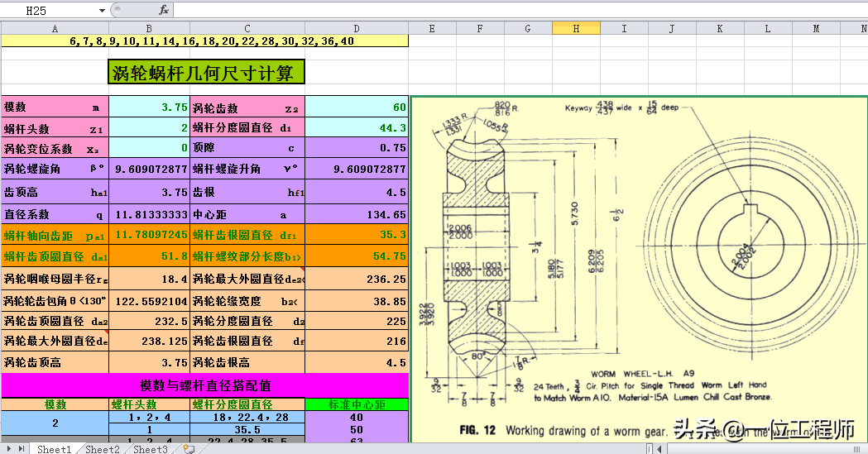
Task: Click the Insert Worksheet icon after Sheet3
Action: [188, 449]
